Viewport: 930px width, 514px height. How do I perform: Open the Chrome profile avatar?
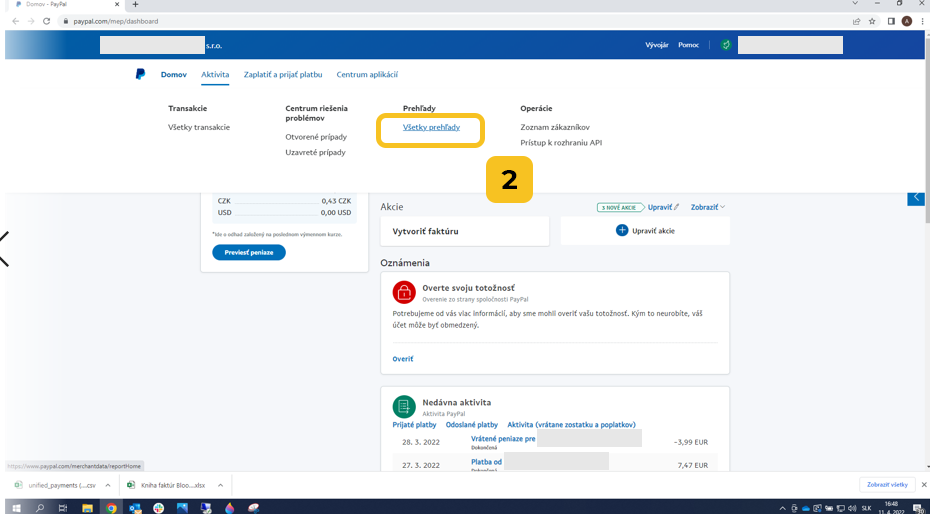[x=907, y=21]
